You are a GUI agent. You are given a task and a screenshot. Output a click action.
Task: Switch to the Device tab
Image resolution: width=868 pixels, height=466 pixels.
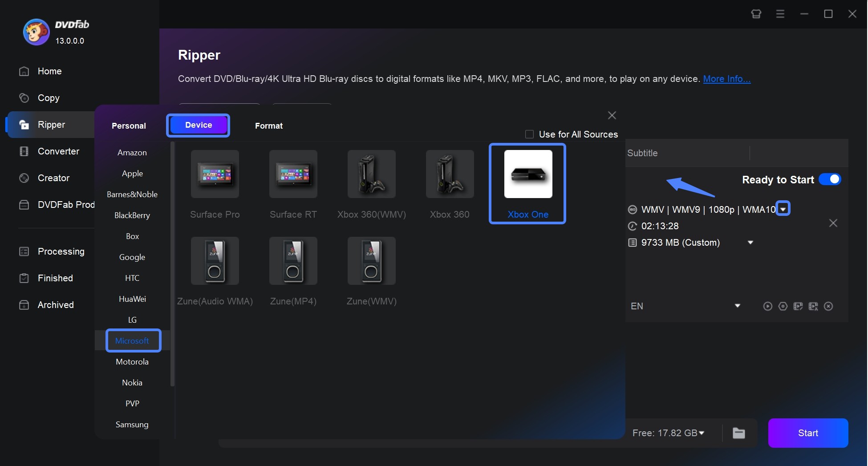point(198,125)
